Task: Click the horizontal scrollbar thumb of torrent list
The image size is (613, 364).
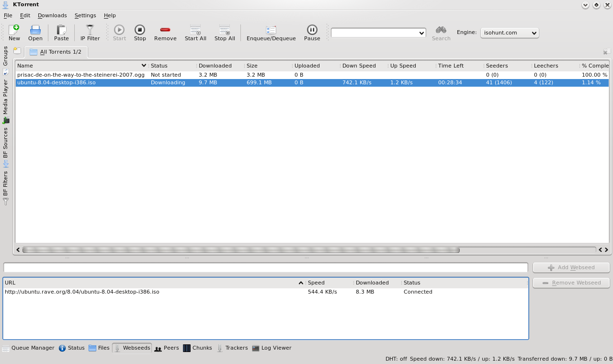Action: pos(241,250)
